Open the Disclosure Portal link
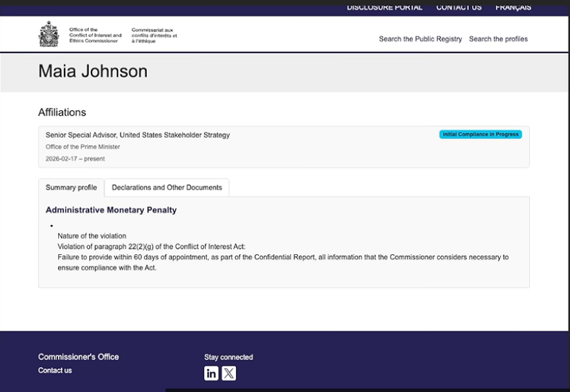 [384, 8]
